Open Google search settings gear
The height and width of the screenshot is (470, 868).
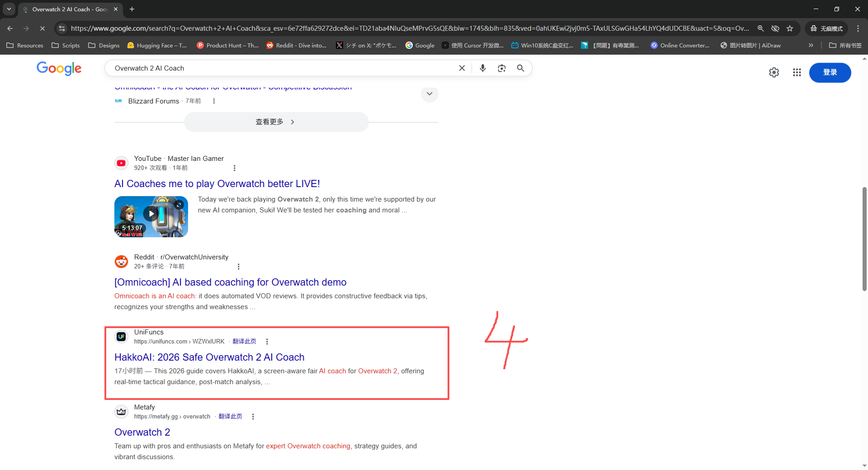[774, 72]
